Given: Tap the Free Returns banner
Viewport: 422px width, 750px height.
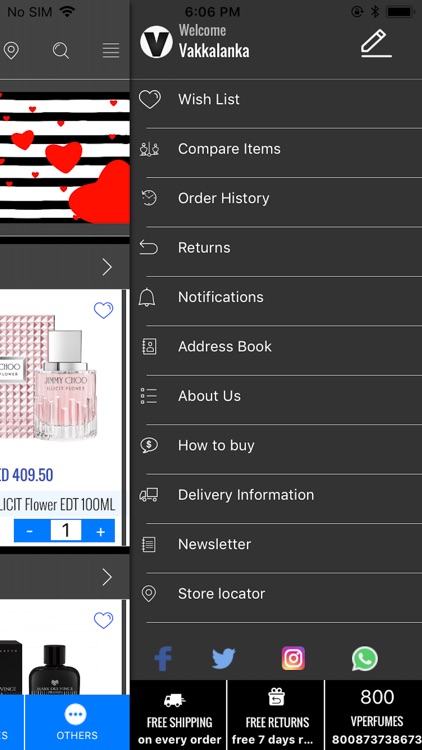Looking at the screenshot, I should coord(276,715).
